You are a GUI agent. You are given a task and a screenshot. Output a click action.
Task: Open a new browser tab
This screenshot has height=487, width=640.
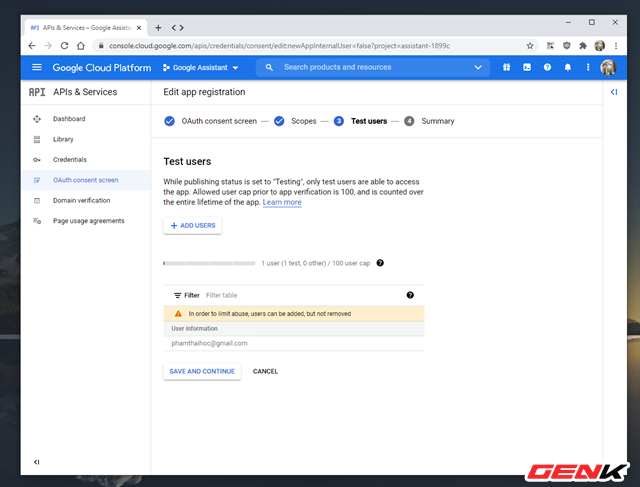158,28
